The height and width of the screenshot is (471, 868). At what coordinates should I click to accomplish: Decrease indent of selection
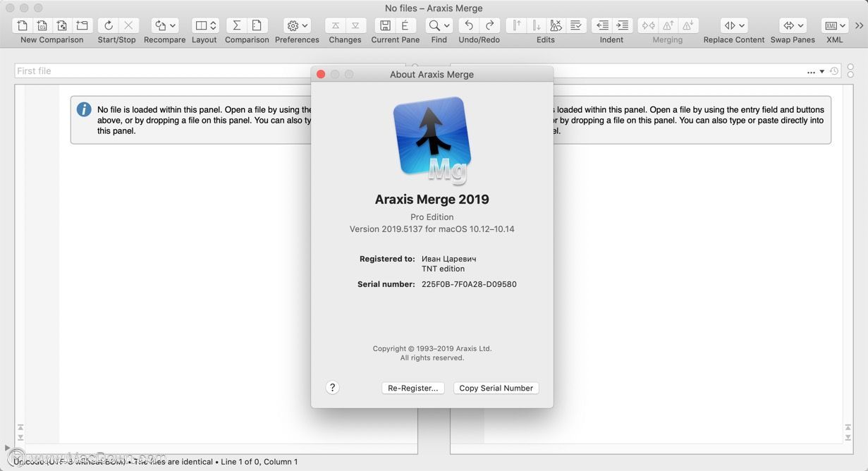[602, 25]
